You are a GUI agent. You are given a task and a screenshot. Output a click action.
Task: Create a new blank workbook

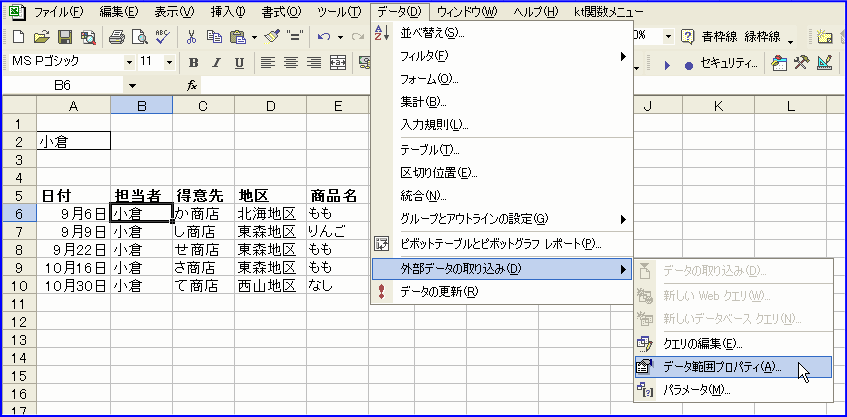pyautogui.click(x=18, y=36)
